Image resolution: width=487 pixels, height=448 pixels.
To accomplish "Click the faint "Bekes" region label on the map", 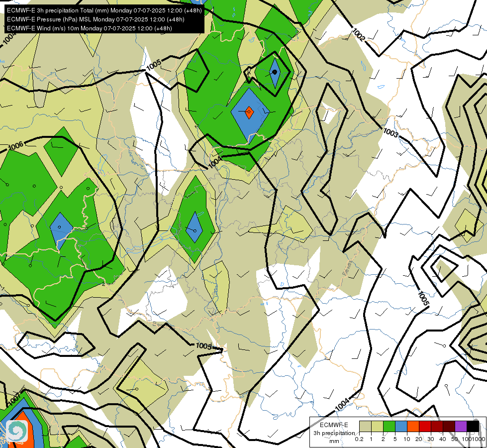I will tap(348, 268).
